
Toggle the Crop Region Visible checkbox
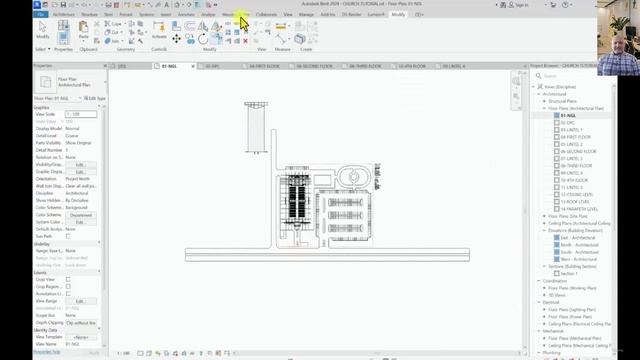point(68,287)
